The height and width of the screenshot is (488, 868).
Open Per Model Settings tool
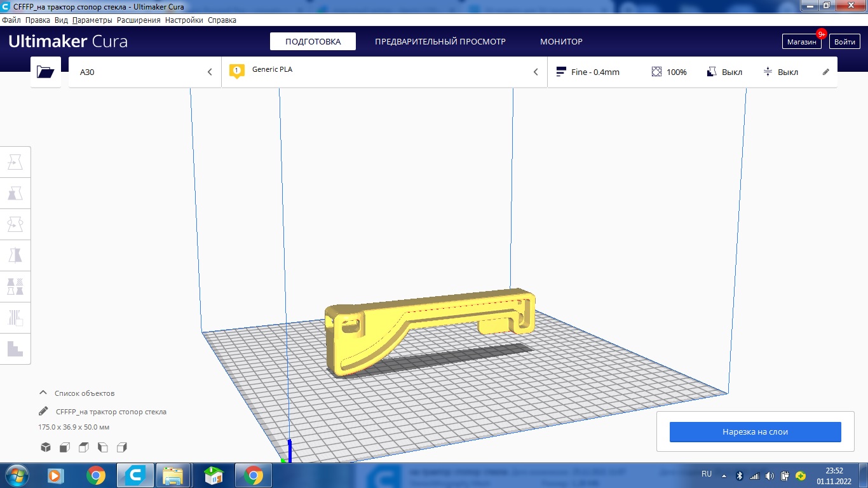[15, 287]
